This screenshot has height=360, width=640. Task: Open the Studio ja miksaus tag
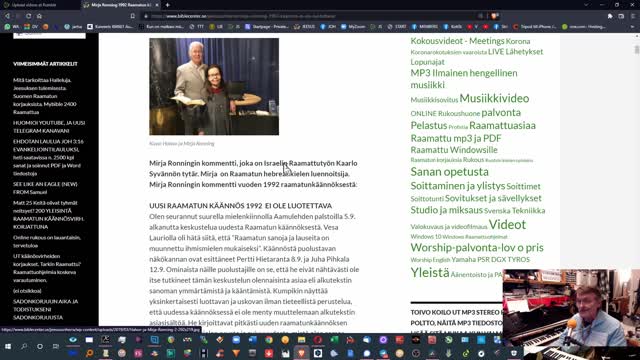click(447, 210)
